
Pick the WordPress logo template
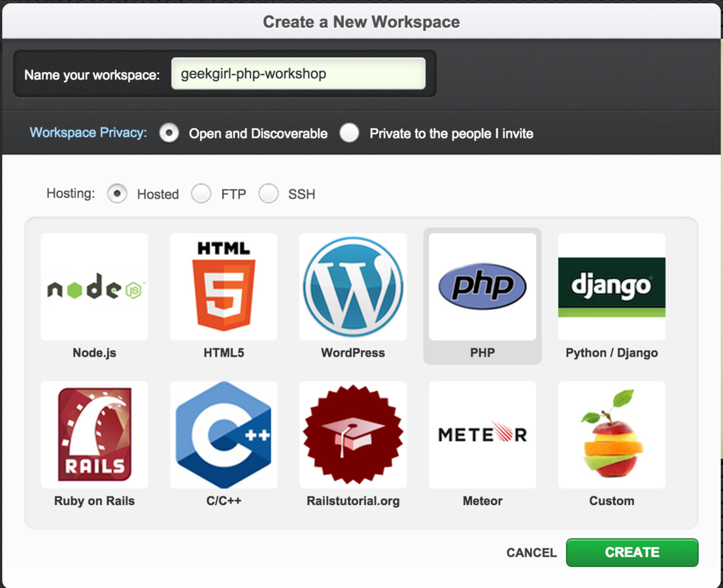tap(353, 287)
